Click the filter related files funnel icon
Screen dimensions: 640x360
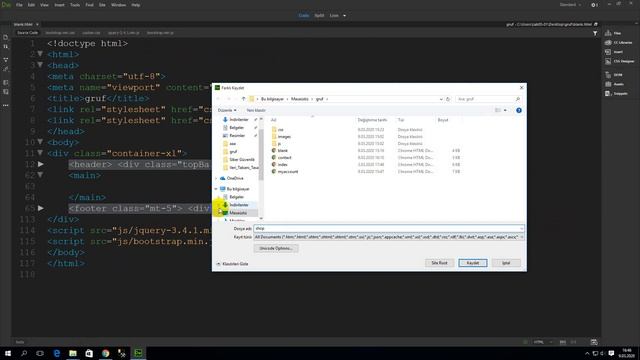tap(595, 33)
